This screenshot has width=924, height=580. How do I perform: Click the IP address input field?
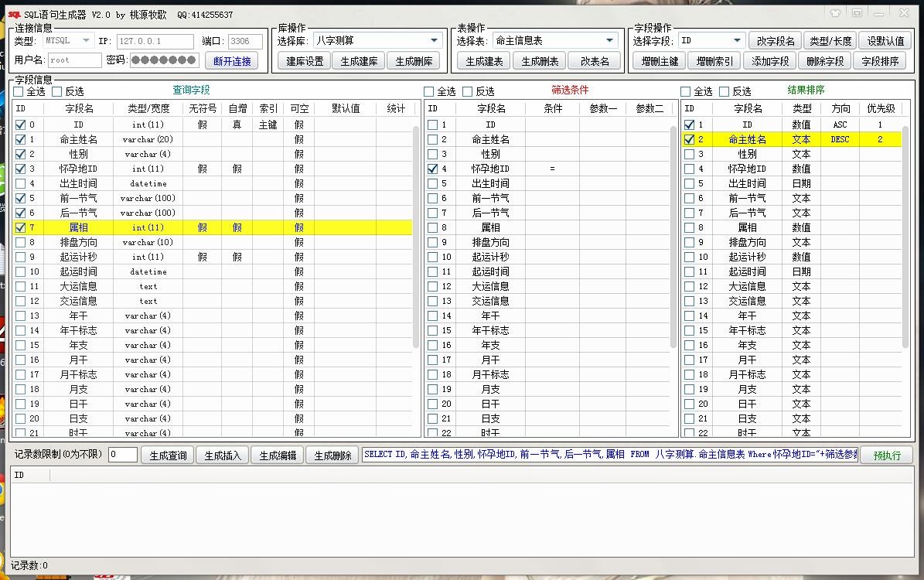pos(155,41)
